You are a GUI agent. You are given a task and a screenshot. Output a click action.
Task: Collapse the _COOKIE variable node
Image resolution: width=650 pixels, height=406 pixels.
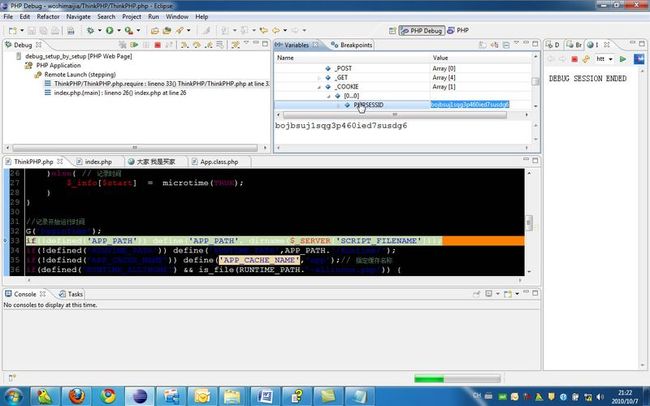click(319, 87)
